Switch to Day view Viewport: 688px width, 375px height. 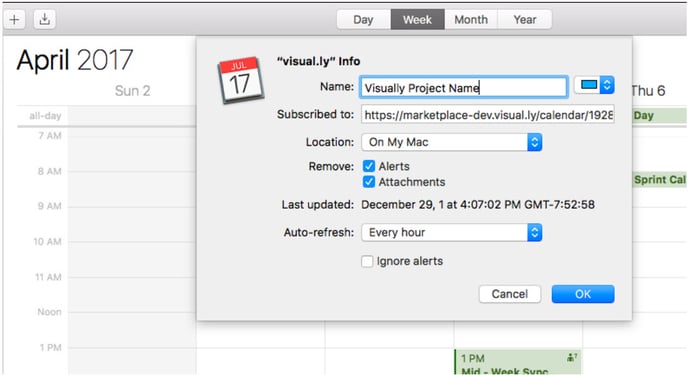[x=364, y=20]
